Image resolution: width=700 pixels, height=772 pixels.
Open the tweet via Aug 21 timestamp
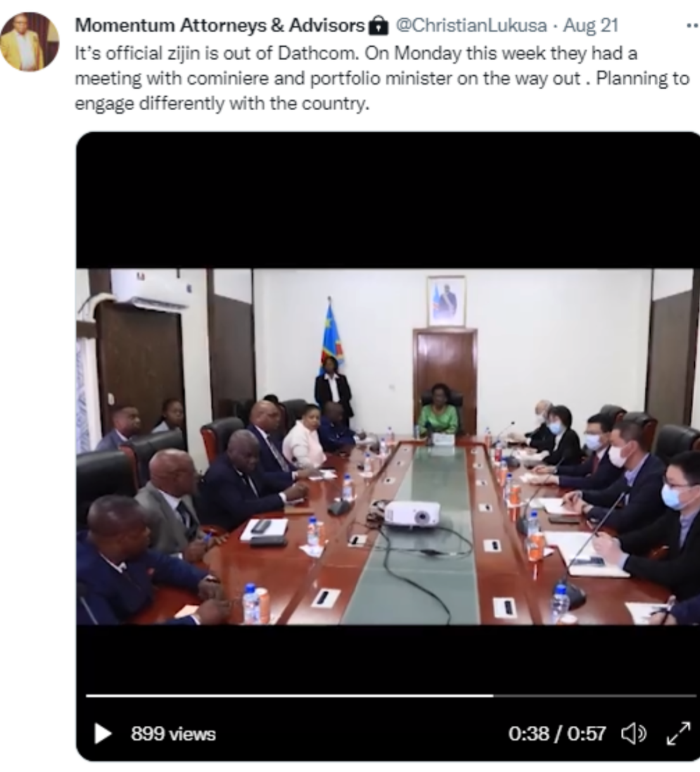click(x=590, y=25)
